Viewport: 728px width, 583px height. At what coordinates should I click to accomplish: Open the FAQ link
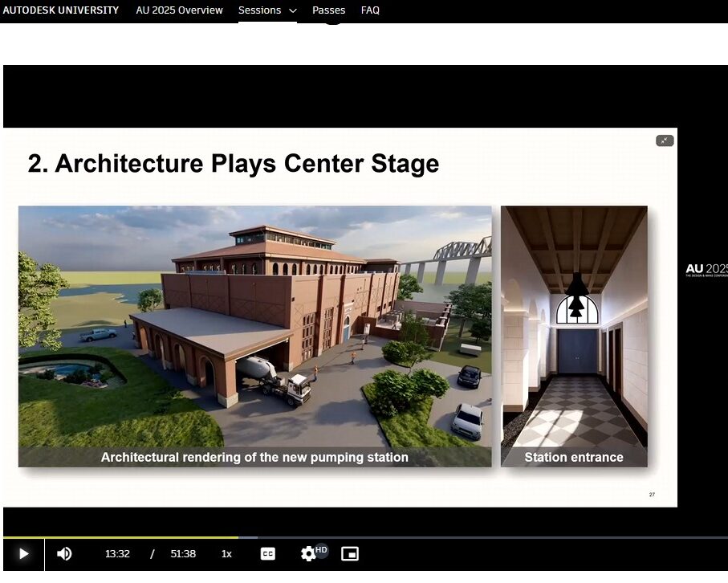(x=370, y=10)
